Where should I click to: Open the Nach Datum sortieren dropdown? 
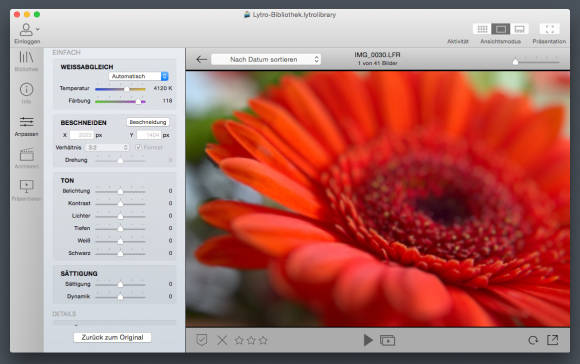pos(266,59)
